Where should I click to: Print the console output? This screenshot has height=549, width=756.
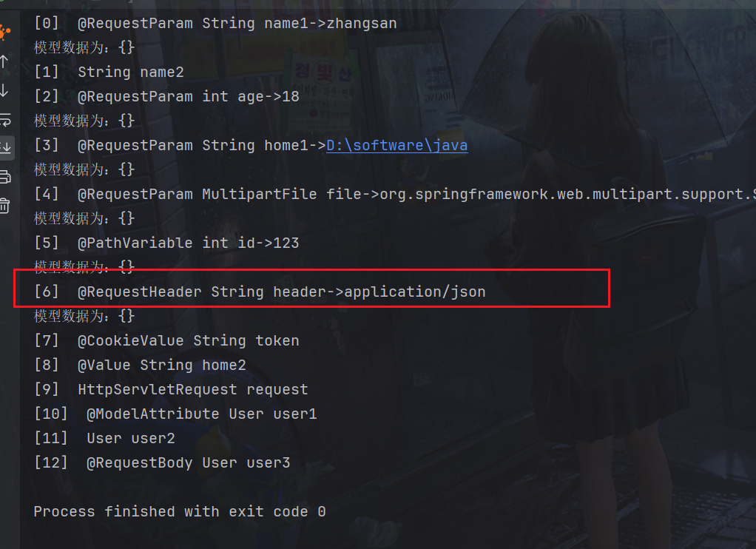4,176
